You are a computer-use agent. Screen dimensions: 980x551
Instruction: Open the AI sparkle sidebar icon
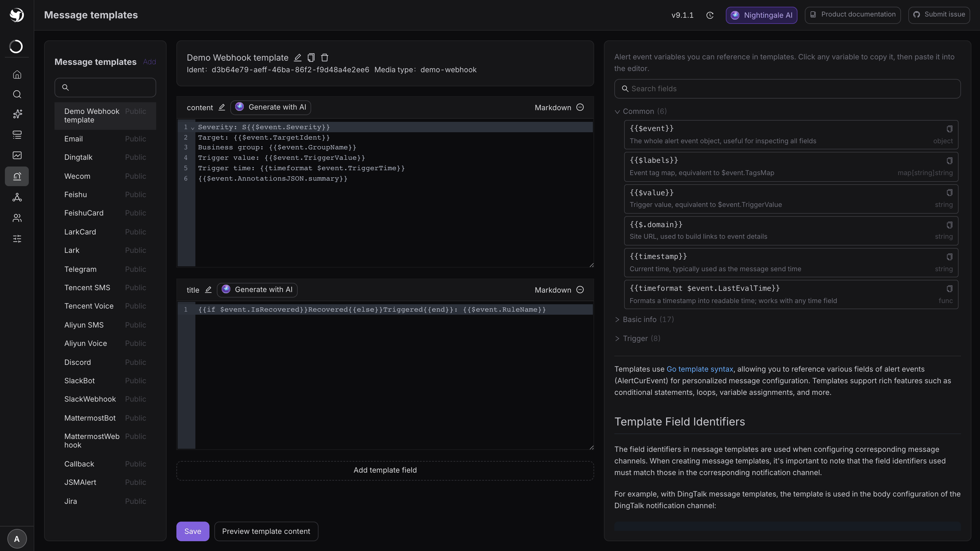pyautogui.click(x=17, y=114)
